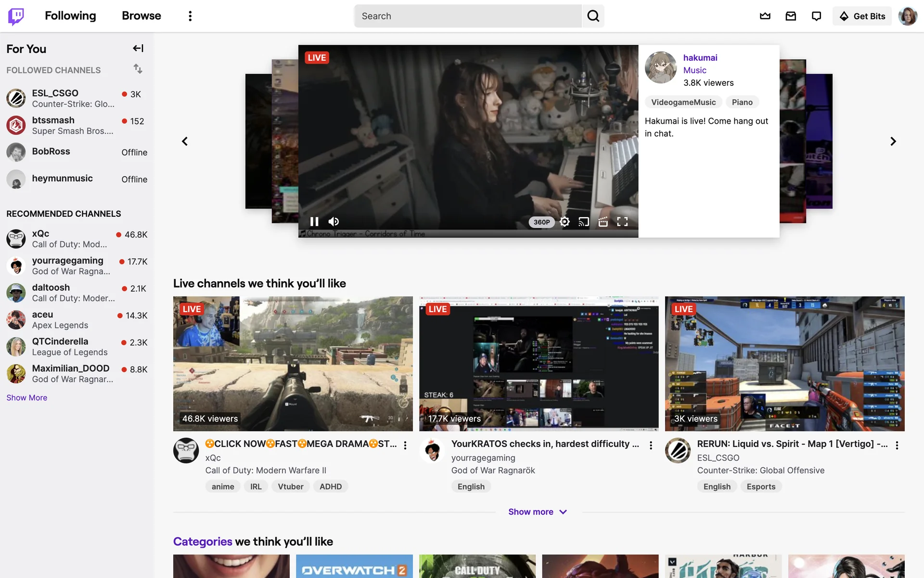Click the Twitch logo home icon
924x578 pixels.
pyautogui.click(x=16, y=16)
